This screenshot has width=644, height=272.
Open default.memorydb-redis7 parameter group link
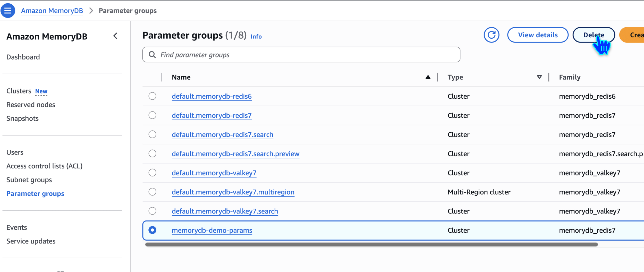(x=212, y=115)
